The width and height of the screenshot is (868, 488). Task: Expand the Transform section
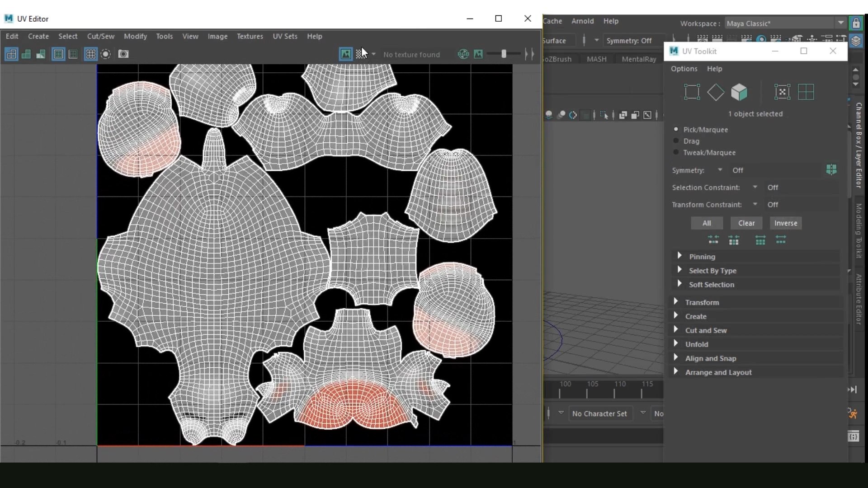pos(756,302)
